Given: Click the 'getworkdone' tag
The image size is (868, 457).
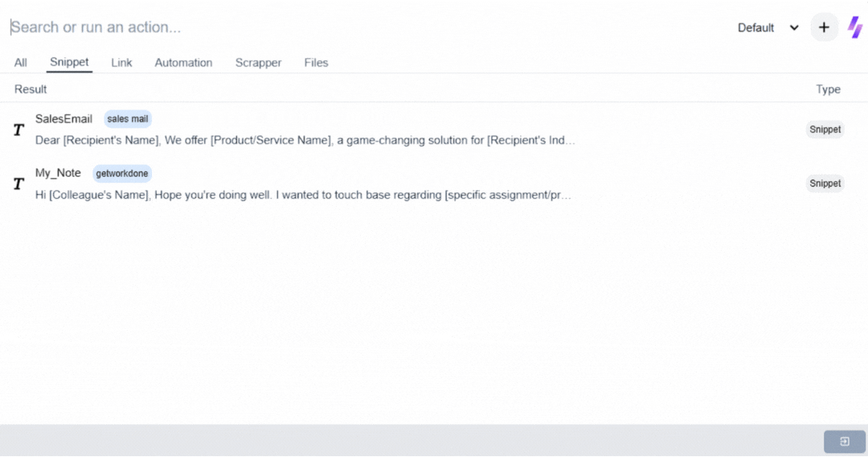Looking at the screenshot, I should 122,173.
